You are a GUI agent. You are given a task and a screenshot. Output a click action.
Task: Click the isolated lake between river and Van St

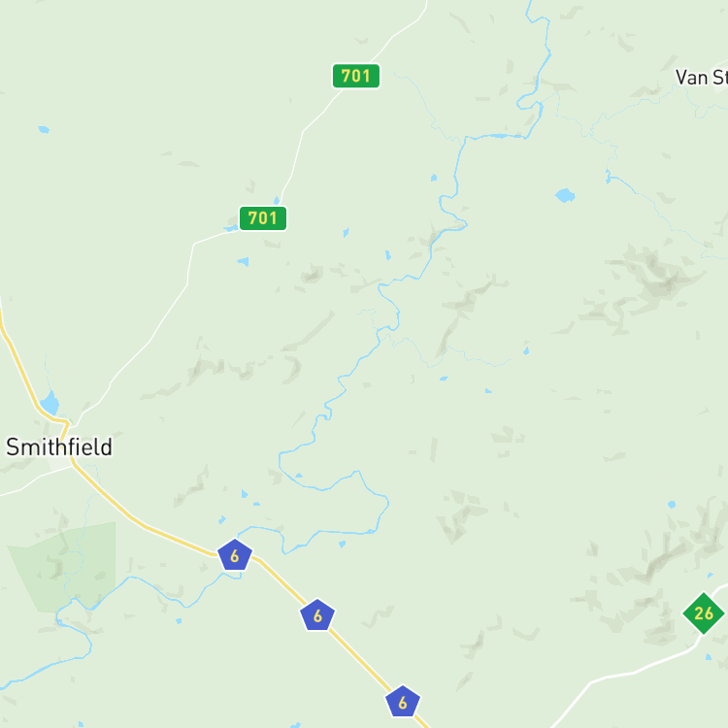click(565, 195)
